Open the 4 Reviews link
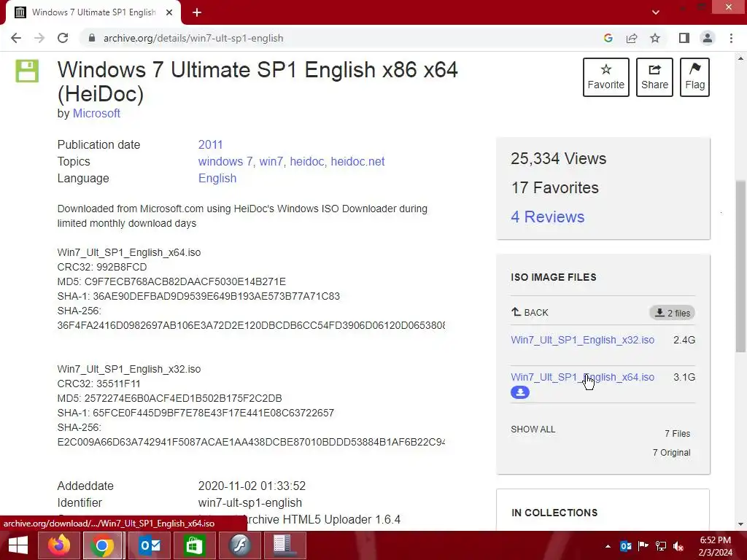This screenshot has height=560, width=747. pyautogui.click(x=547, y=217)
